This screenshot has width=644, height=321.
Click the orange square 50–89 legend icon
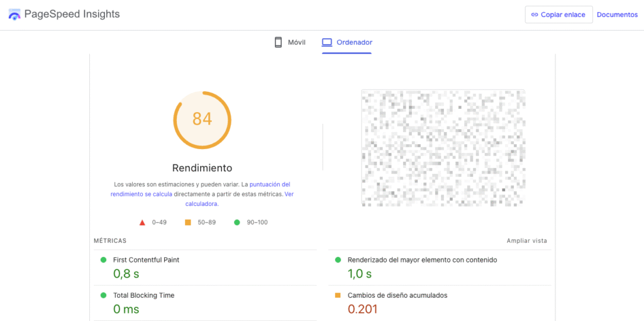point(188,222)
